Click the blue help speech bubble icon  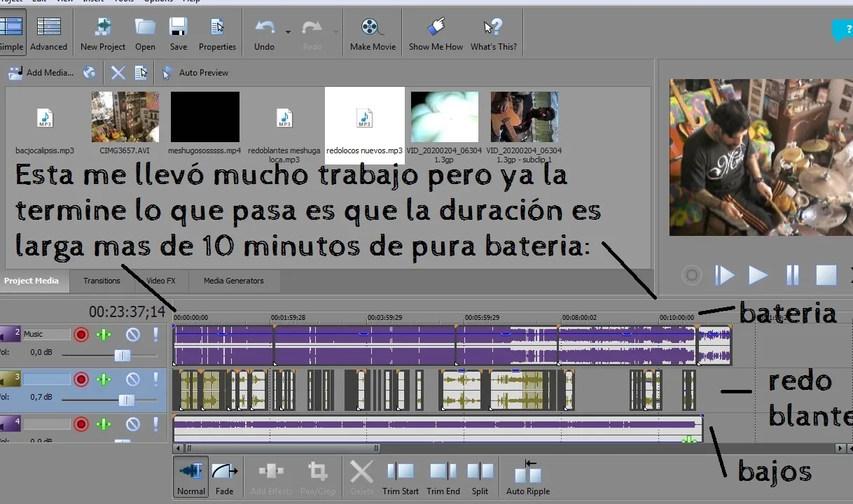coord(842,30)
